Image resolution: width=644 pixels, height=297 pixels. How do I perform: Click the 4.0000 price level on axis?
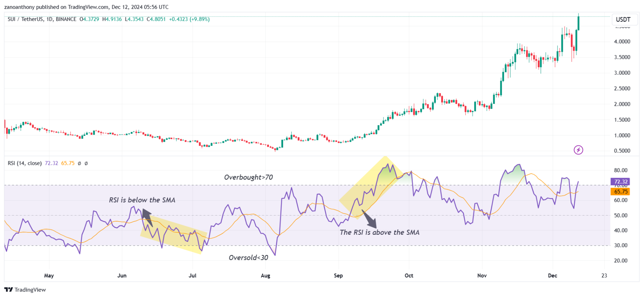pyautogui.click(x=622, y=42)
